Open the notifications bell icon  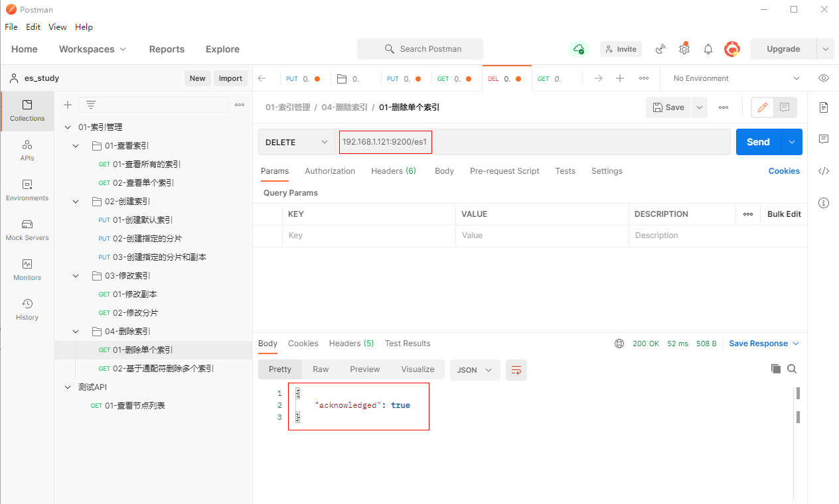point(708,49)
